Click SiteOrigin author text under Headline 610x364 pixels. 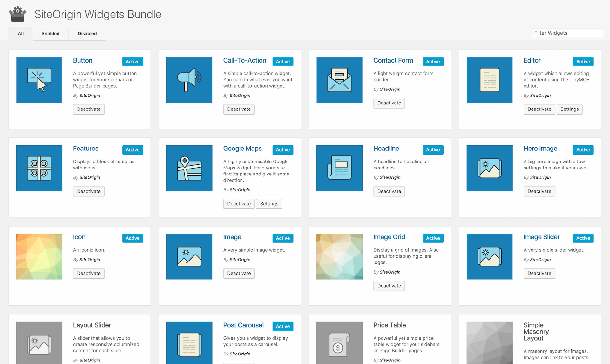[390, 177]
